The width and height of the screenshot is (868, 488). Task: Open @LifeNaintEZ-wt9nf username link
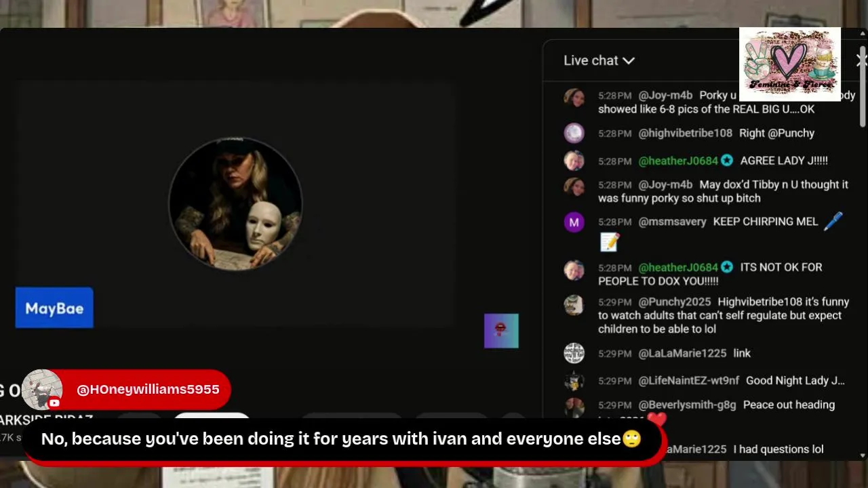689,381
